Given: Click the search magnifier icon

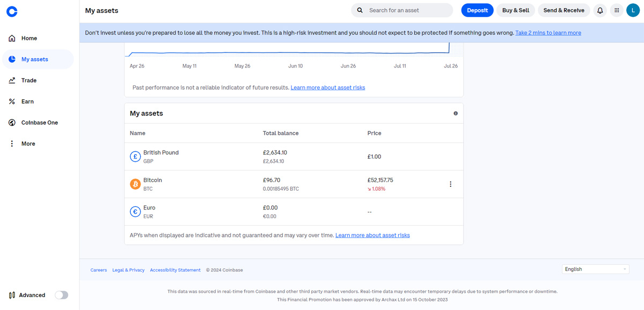Looking at the screenshot, I should point(360,10).
